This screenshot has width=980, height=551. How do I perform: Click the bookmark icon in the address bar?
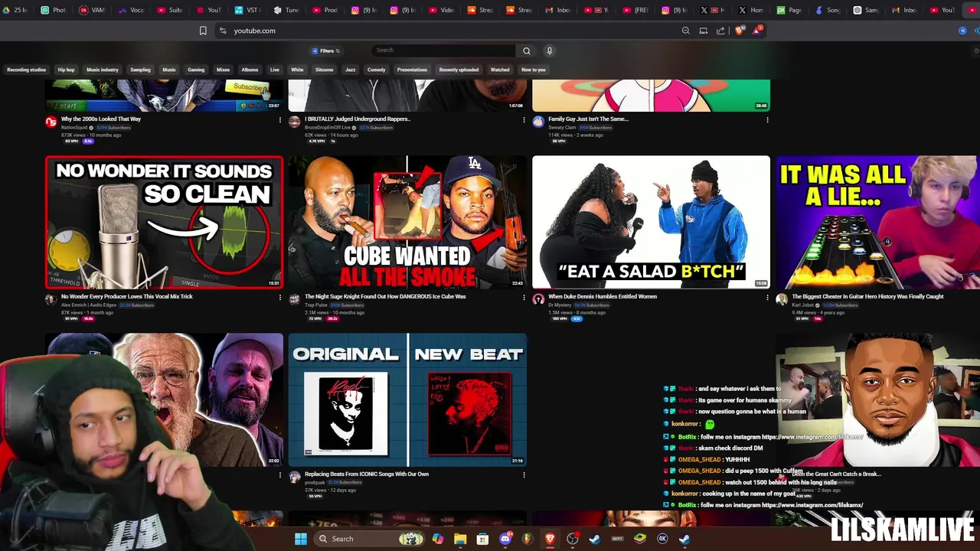pos(203,31)
